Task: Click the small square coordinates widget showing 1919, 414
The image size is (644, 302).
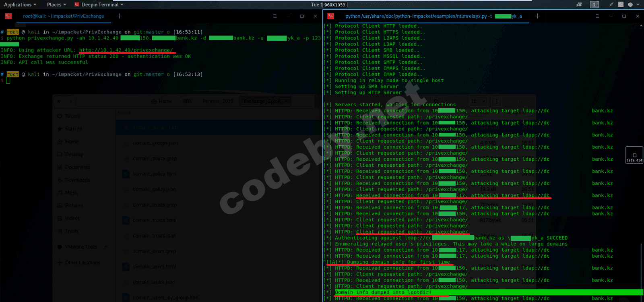Action: coord(634,155)
